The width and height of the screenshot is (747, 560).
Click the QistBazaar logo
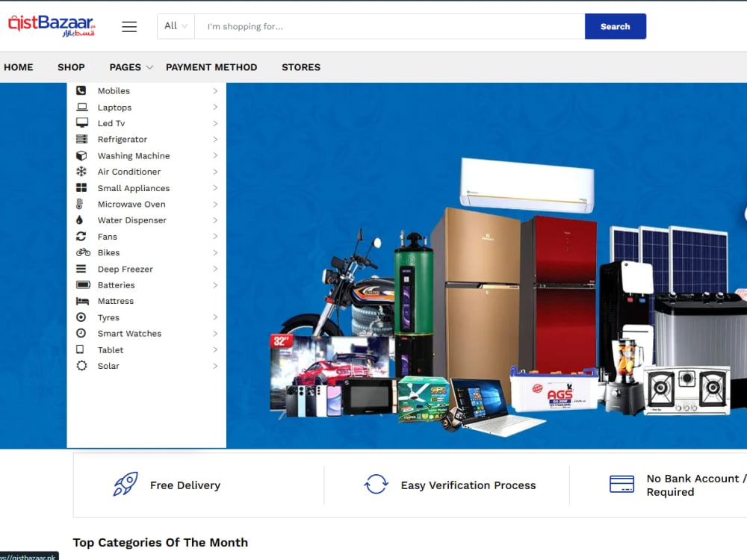(52, 25)
